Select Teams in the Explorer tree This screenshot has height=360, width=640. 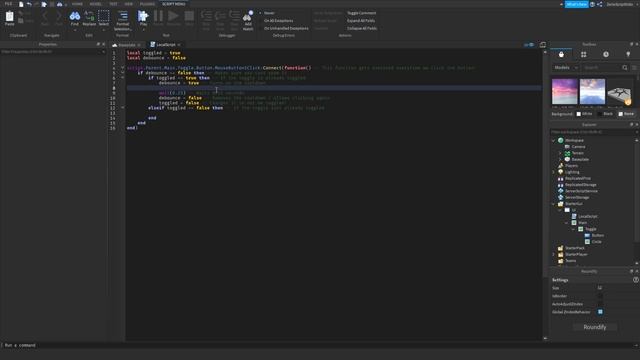570,261
